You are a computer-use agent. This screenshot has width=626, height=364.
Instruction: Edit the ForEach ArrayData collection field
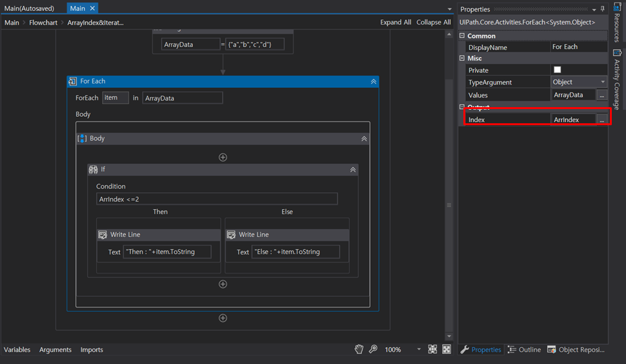(x=183, y=98)
